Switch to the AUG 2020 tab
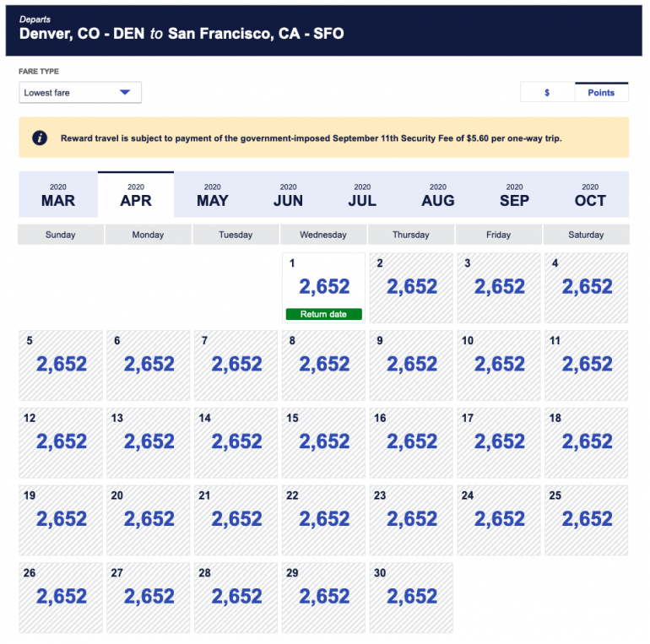The height and width of the screenshot is (644, 650). coord(437,195)
